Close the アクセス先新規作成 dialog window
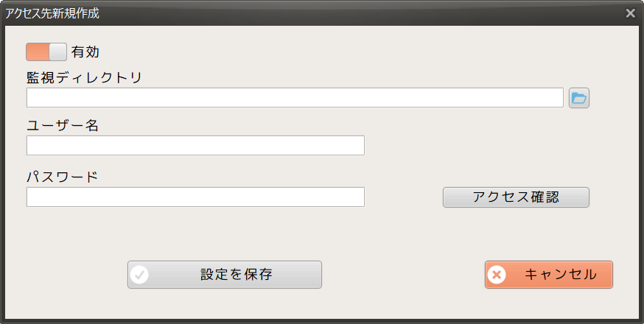 (x=630, y=13)
